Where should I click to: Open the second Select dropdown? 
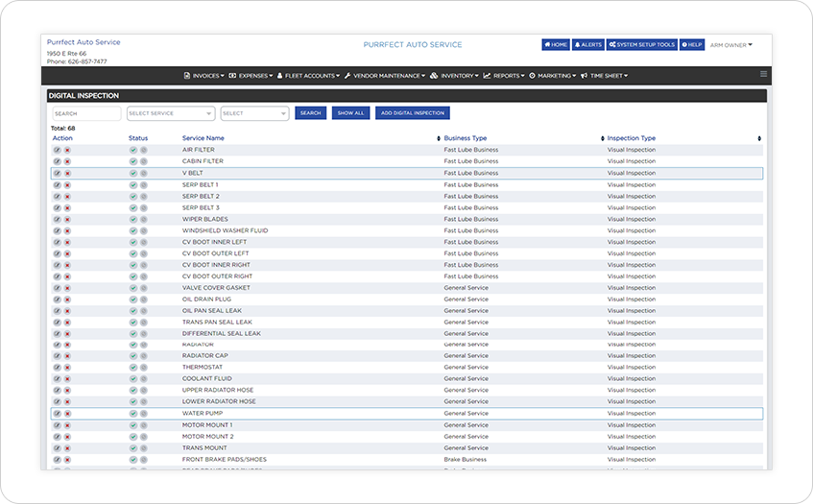pyautogui.click(x=254, y=113)
